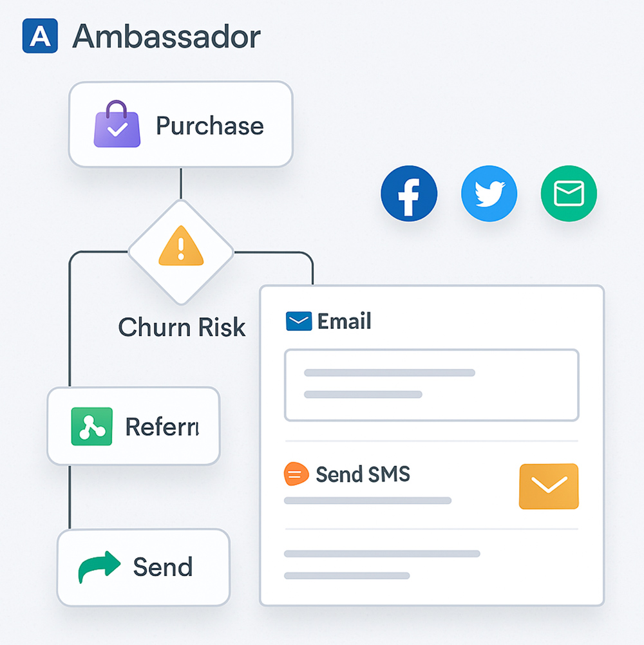Click the Email section heading
This screenshot has height=645, width=644.
(344, 321)
